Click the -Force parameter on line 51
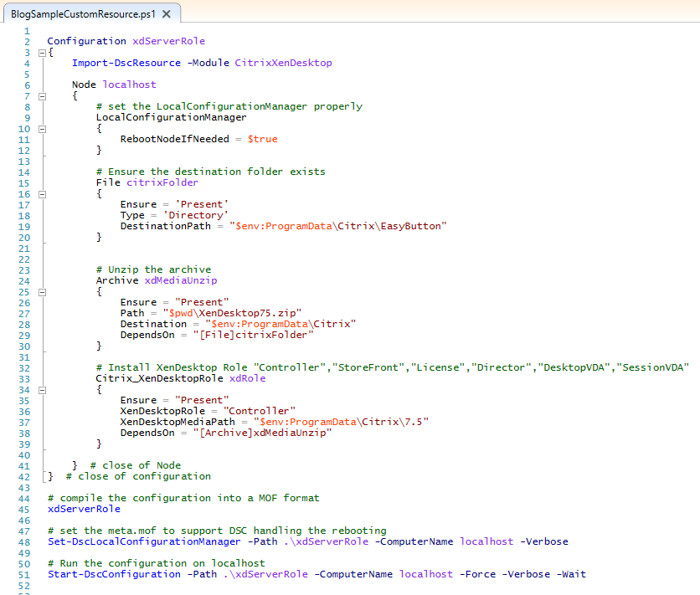Screen dimensions: 700x595 (x=477, y=574)
